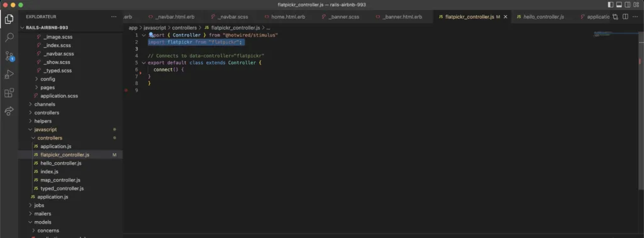This screenshot has height=238, width=644.
Task: Open application.scss in the explorer
Action: [59, 95]
